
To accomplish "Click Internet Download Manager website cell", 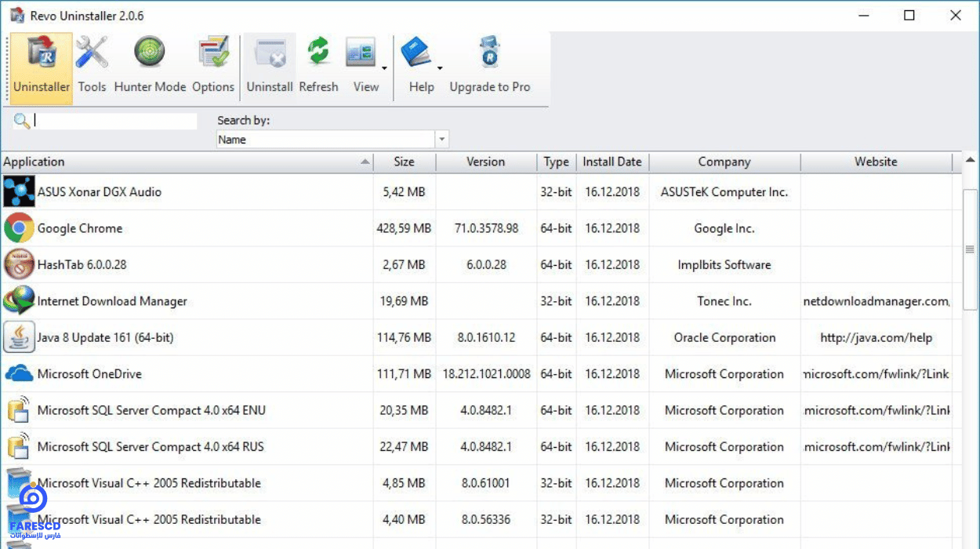I will [x=877, y=301].
